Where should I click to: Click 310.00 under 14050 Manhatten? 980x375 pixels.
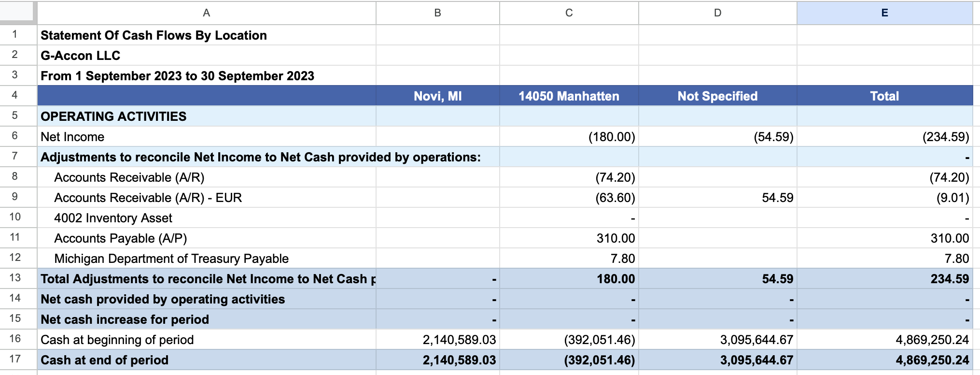569,238
